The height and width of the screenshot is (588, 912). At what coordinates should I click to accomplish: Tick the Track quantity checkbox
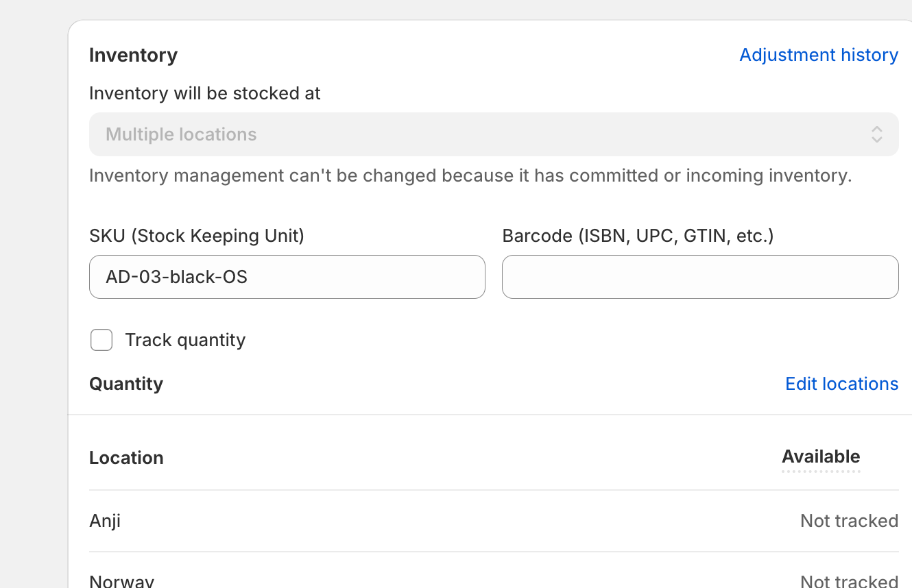click(101, 340)
